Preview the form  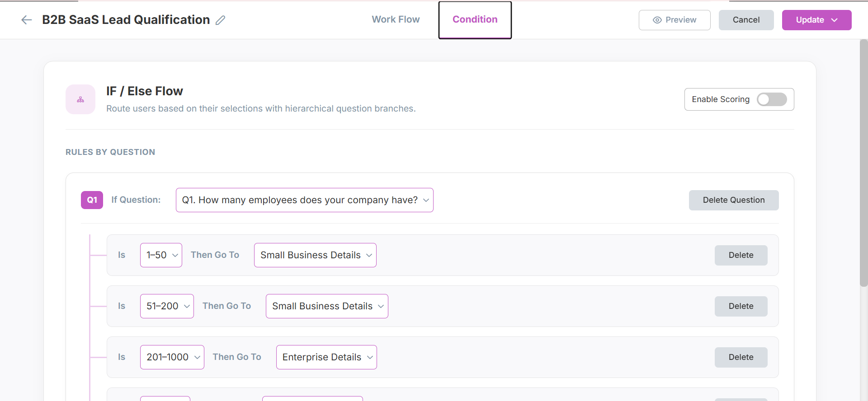[675, 20]
